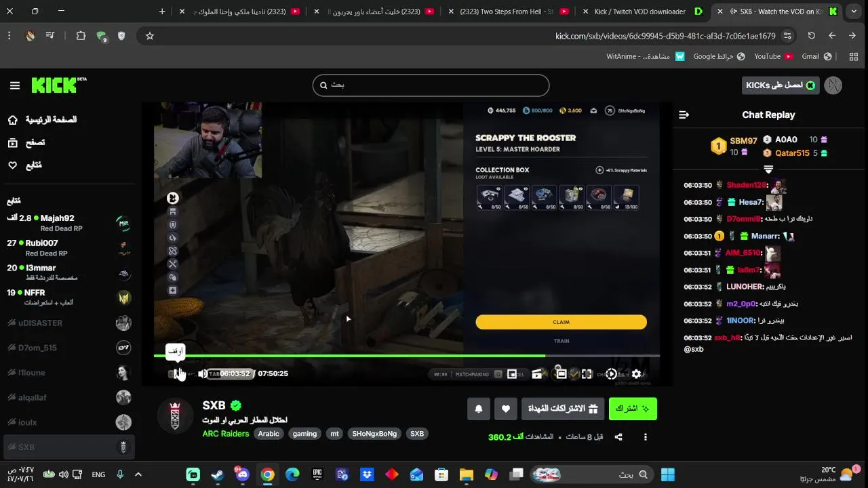Image resolution: width=868 pixels, height=488 pixels.
Task: Toggle mini player picture-in-picture icon
Action: point(512,373)
